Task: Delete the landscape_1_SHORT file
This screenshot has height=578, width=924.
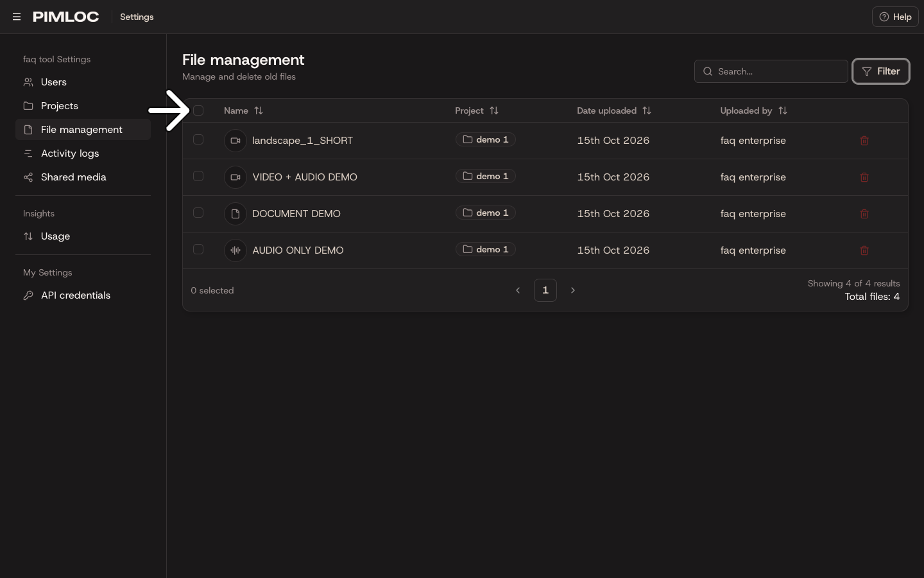Action: [864, 141]
